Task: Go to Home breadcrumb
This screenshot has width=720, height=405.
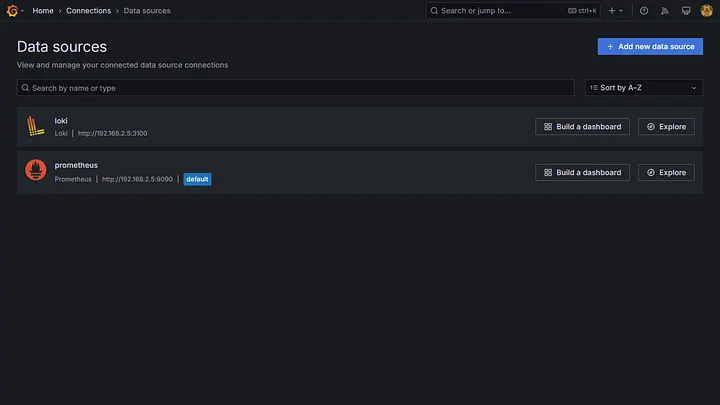Action: [43, 11]
